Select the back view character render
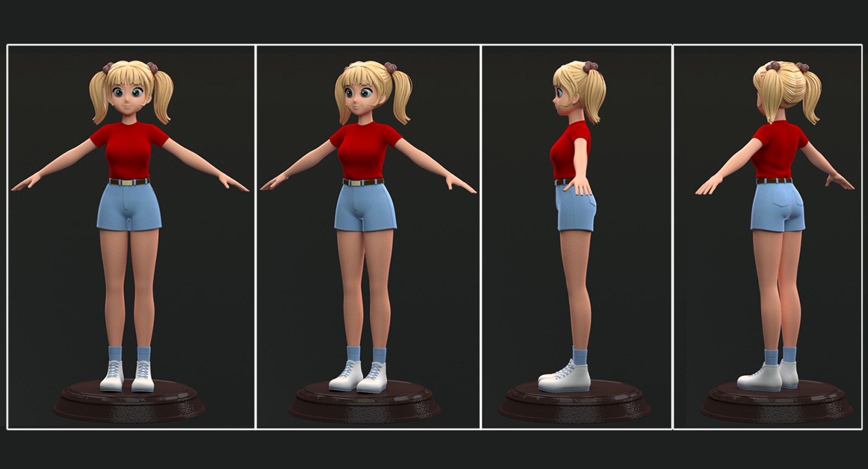Viewport: 868px width, 469px height. (768, 237)
